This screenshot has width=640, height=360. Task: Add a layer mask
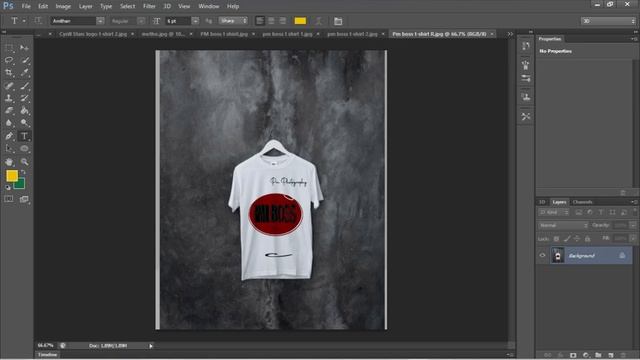coord(573,355)
